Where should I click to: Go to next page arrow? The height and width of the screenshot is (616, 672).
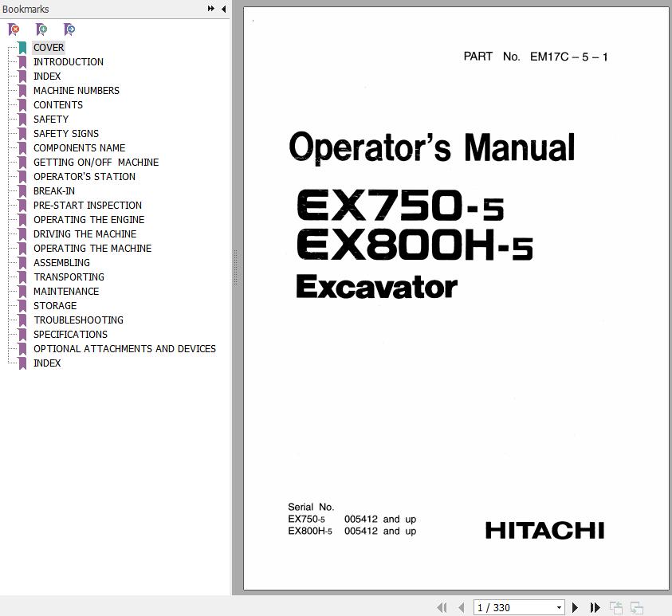click(x=575, y=607)
